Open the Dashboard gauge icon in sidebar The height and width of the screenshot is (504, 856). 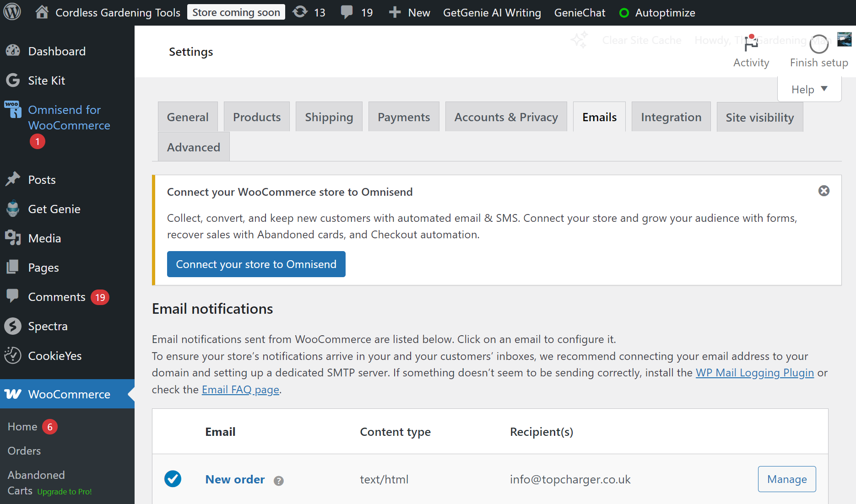pyautogui.click(x=13, y=51)
